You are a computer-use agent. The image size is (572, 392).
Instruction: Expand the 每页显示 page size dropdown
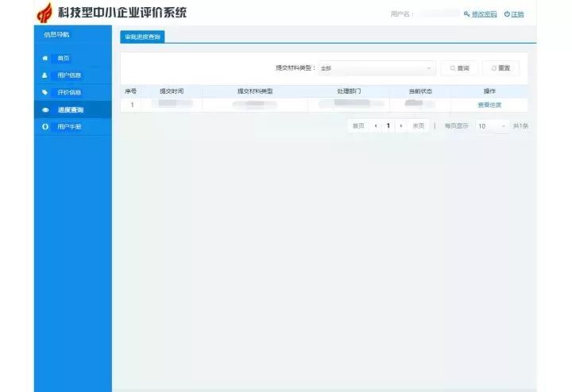[492, 125]
